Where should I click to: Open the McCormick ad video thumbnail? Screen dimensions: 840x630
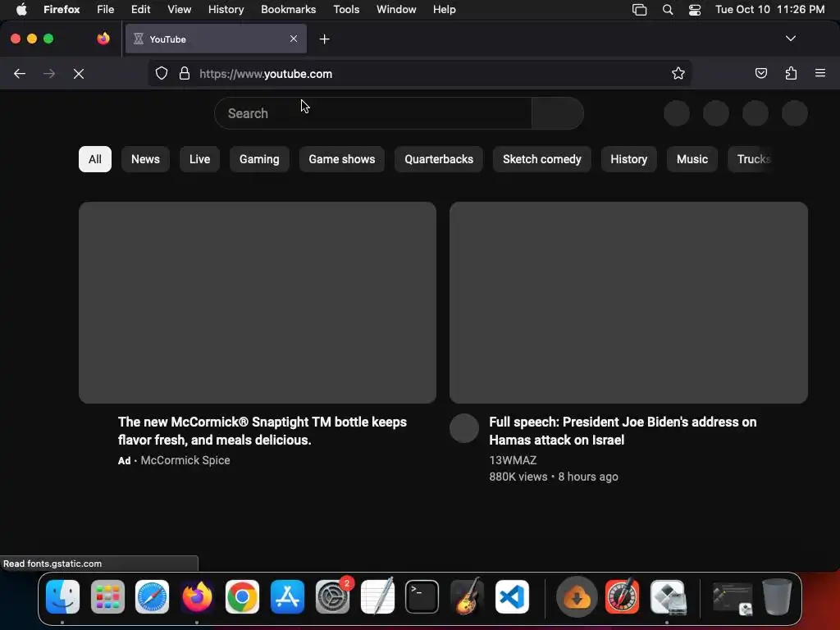(x=257, y=302)
